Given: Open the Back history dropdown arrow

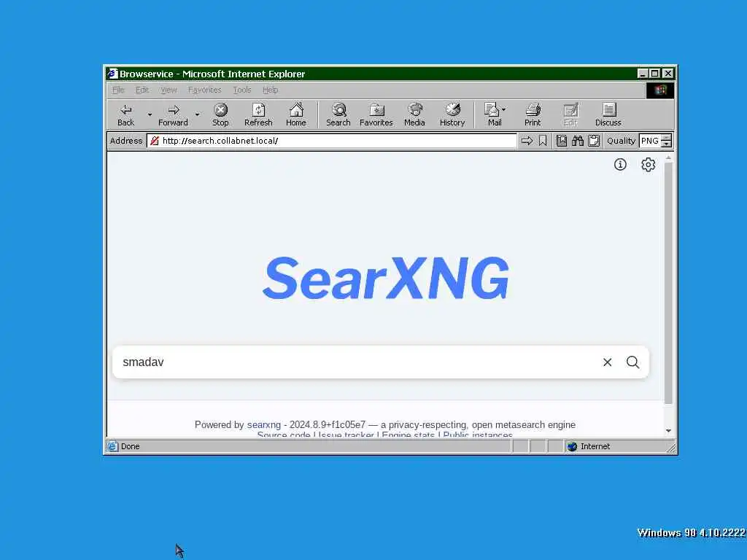Looking at the screenshot, I should tap(150, 114).
